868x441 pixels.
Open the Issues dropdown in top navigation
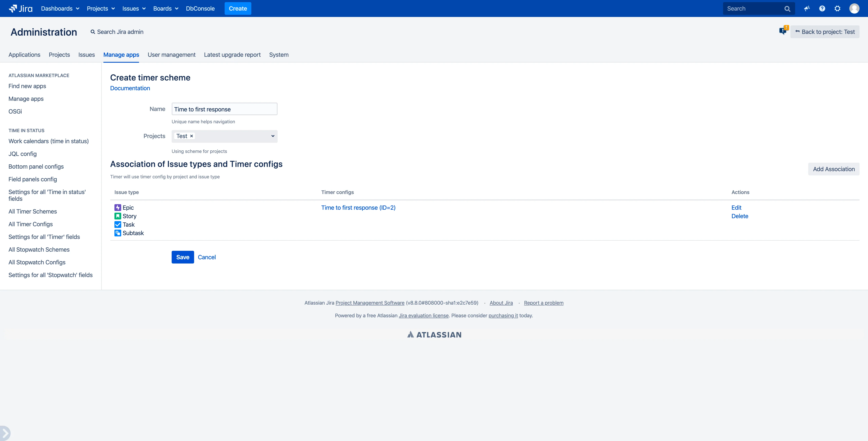134,8
